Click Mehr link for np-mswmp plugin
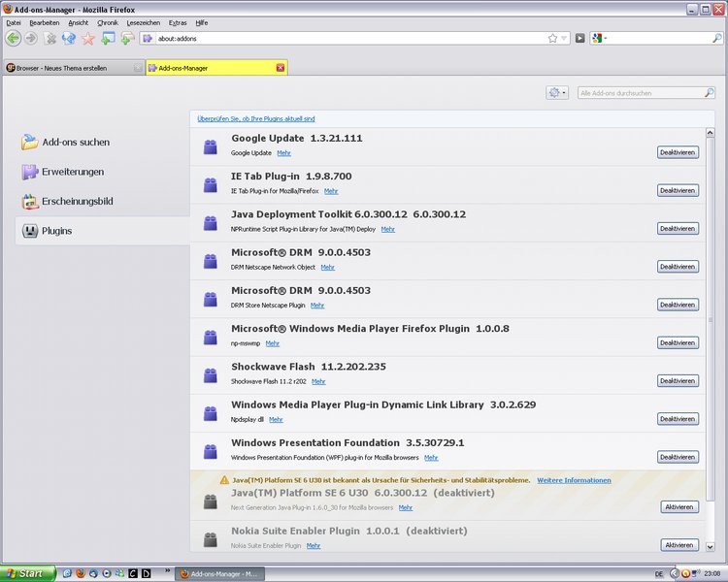Image resolution: width=728 pixels, height=582 pixels. (273, 343)
